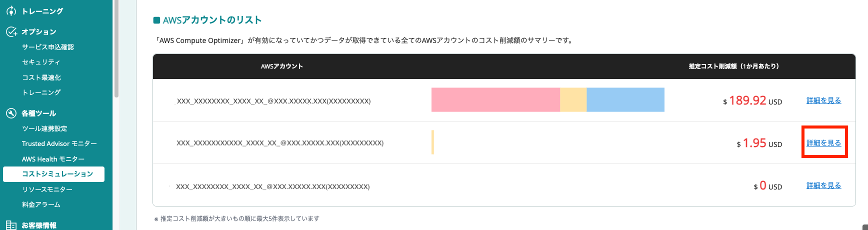This screenshot has width=868, height=230.
Task: Click the お客様情報 building icon
Action: coord(11,225)
